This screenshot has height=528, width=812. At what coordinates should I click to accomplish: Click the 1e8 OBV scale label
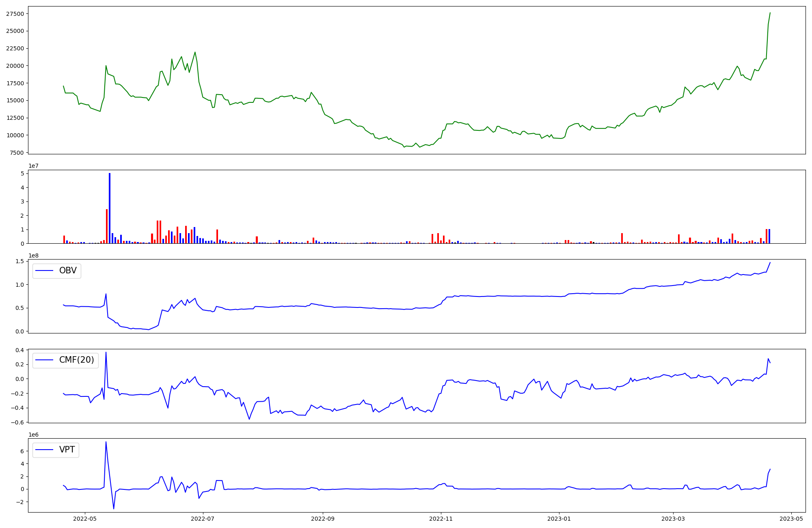33,255
